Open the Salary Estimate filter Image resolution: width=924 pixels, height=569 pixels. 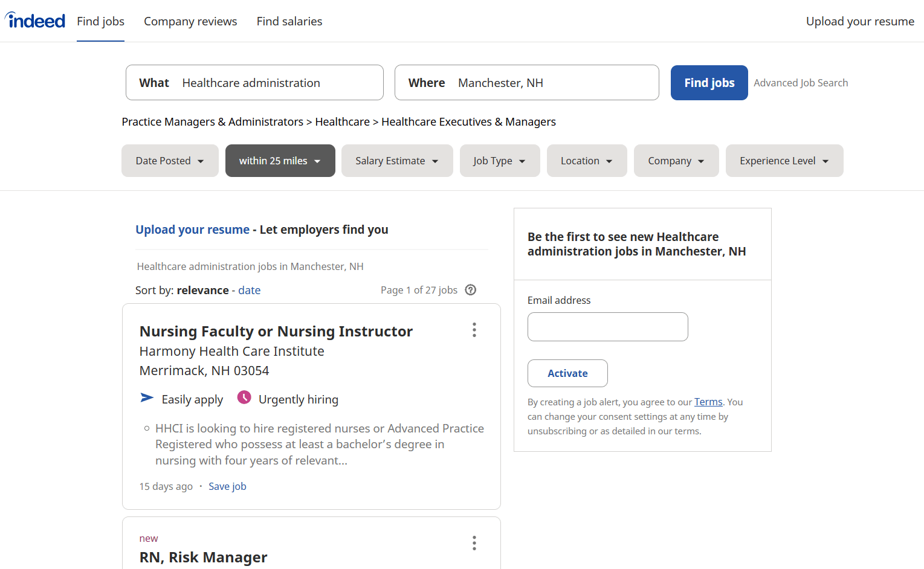(396, 161)
